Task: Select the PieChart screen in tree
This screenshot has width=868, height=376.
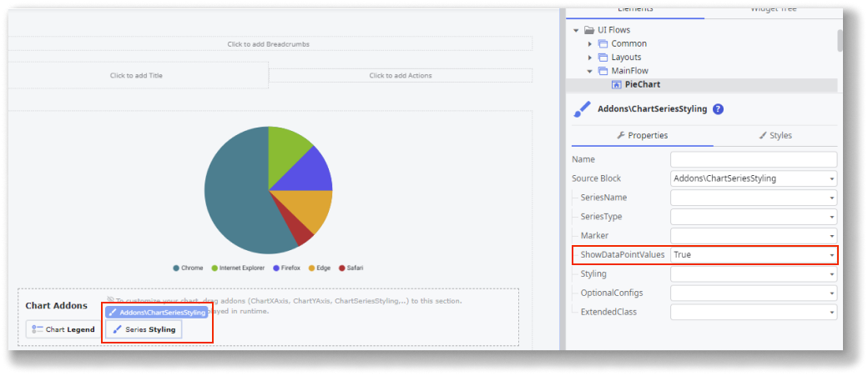Action: click(x=642, y=84)
